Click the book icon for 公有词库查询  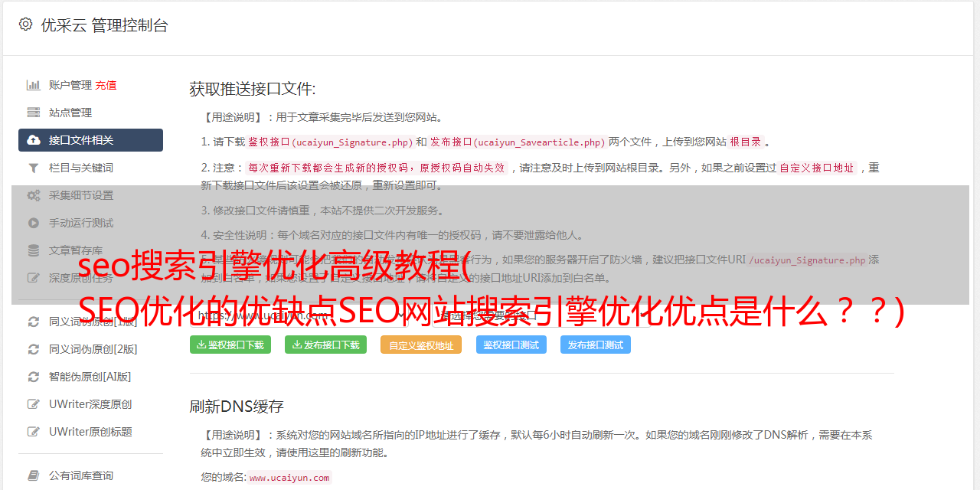pyautogui.click(x=34, y=475)
